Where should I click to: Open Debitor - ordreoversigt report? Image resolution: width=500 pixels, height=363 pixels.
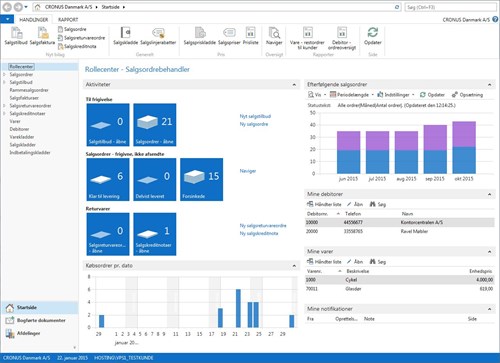click(342, 38)
